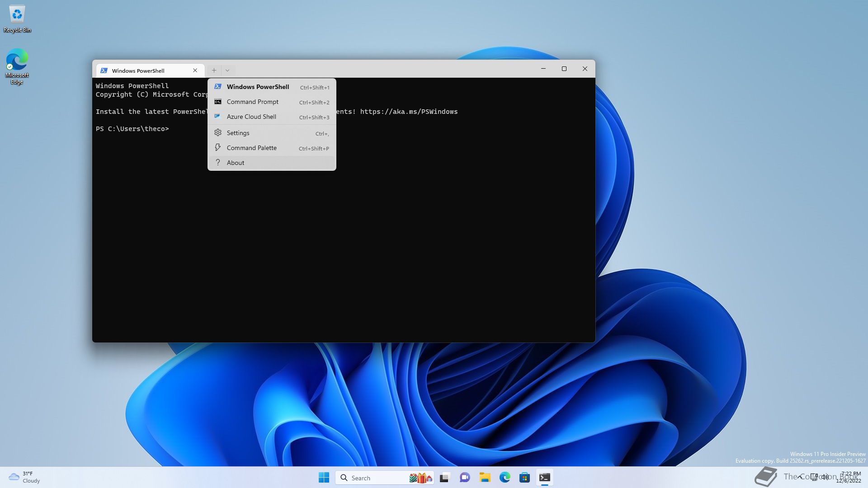Open Task View from the taskbar
This screenshot has height=488, width=868.
coord(445,478)
